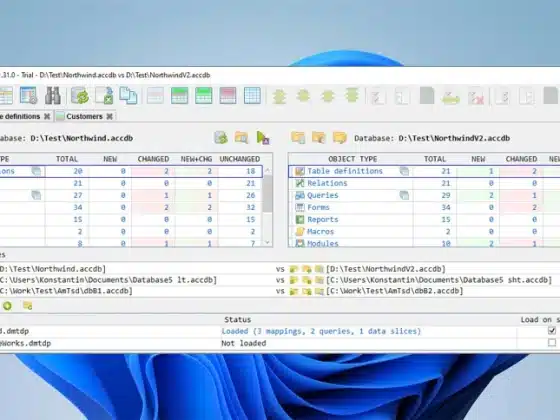The width and height of the screenshot is (560, 420).
Task: Click the Loaded (3 mappings, 2 queries) status link
Action: click(321, 331)
